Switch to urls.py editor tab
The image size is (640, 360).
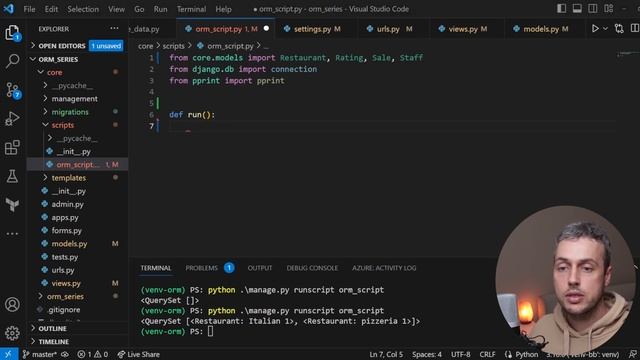pyautogui.click(x=389, y=29)
